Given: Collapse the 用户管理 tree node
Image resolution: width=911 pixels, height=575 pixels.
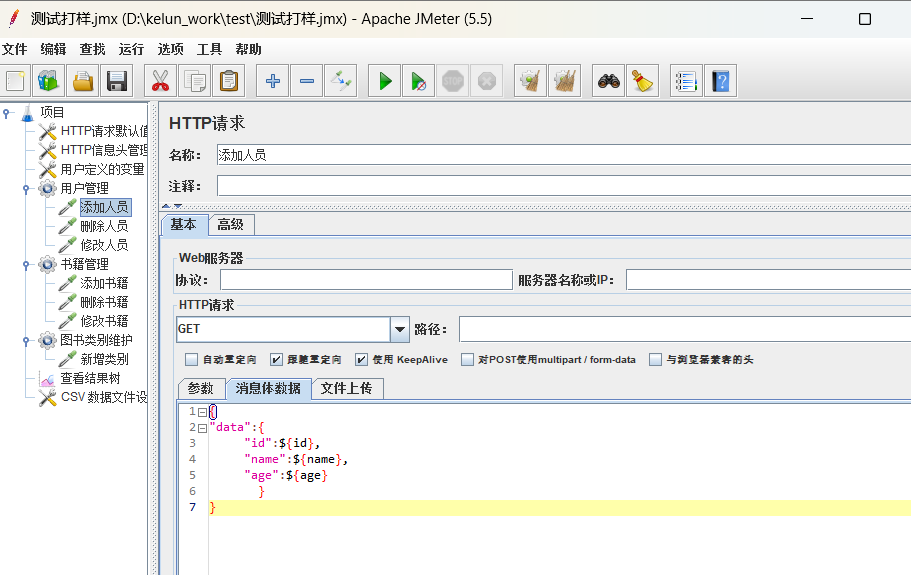Looking at the screenshot, I should 26,188.
